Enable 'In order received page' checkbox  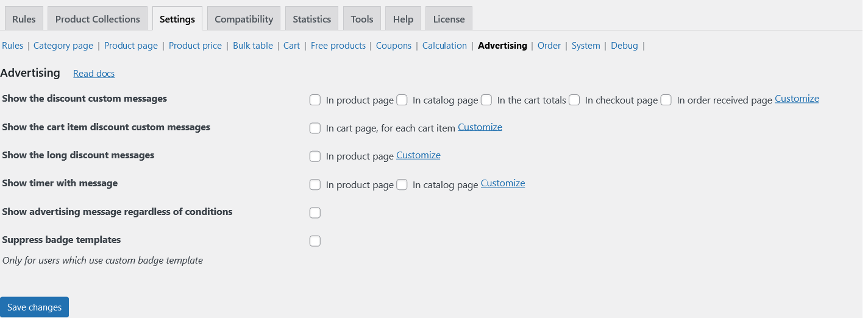[666, 100]
